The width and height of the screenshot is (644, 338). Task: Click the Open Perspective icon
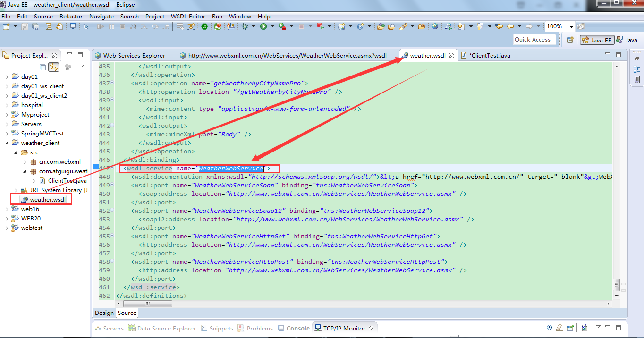coord(570,40)
